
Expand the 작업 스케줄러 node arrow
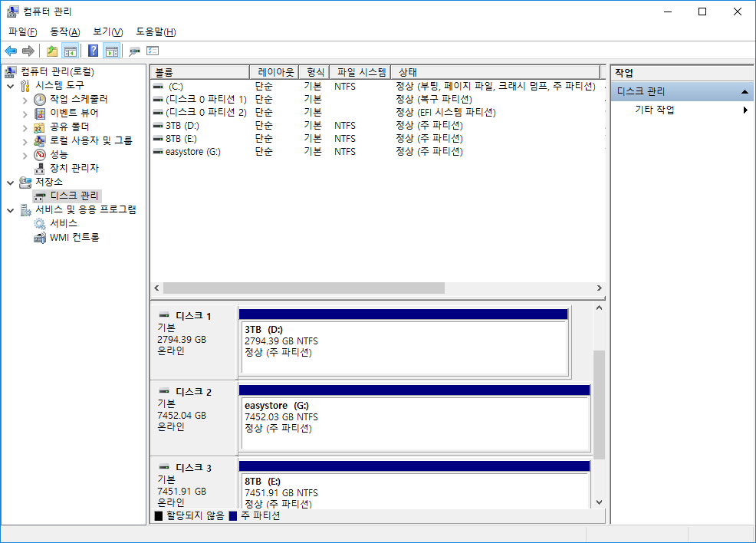(x=25, y=100)
